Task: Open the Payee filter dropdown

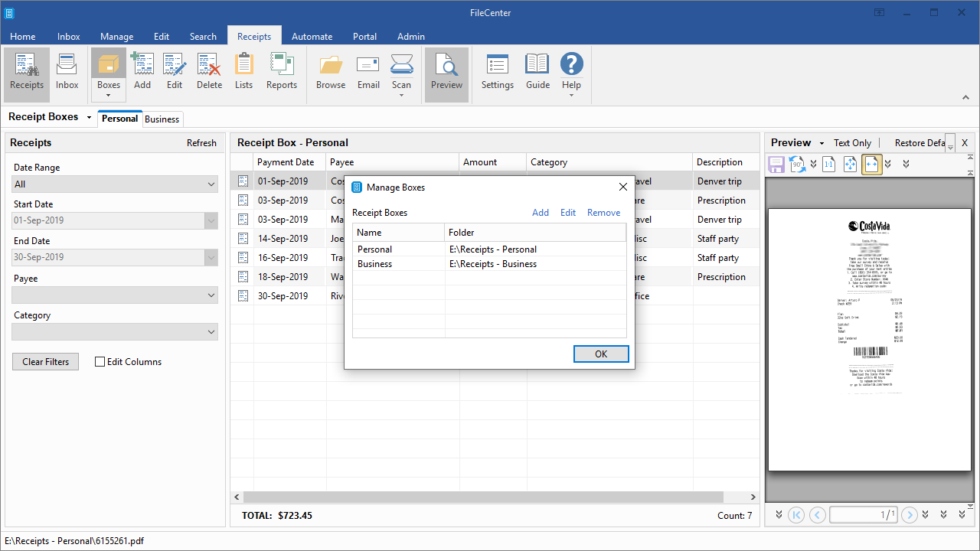Action: pyautogui.click(x=115, y=295)
